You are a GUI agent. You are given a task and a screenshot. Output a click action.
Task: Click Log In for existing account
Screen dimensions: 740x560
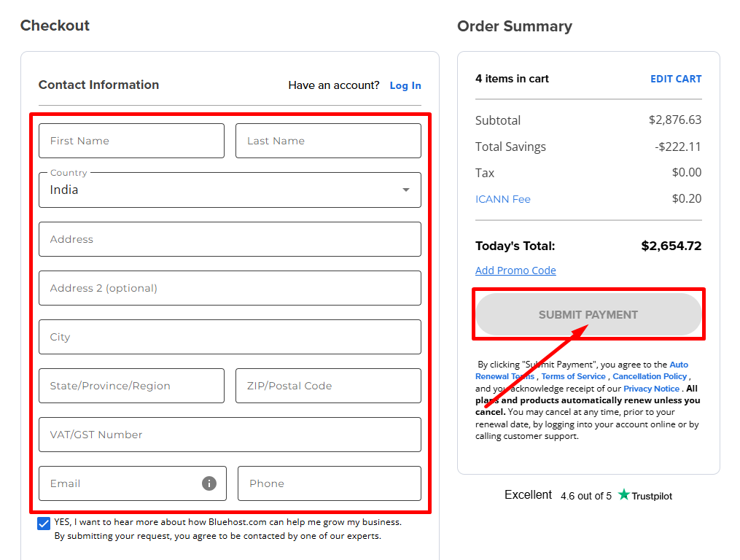pos(405,85)
